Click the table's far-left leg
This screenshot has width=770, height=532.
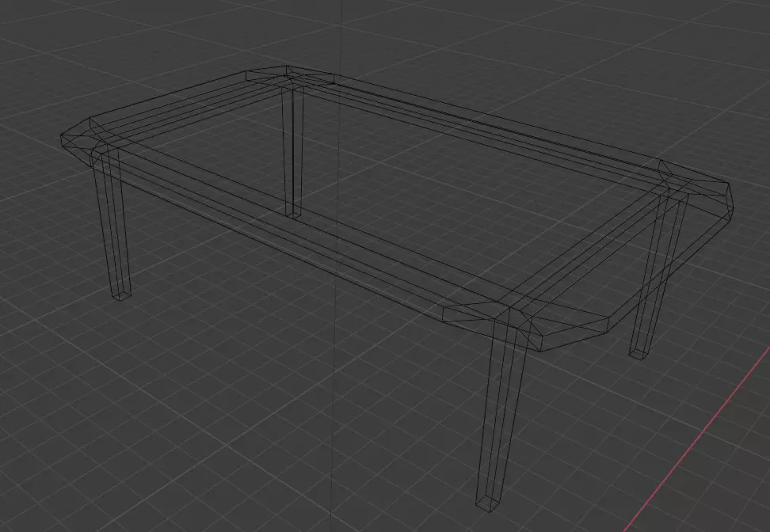coord(112,223)
